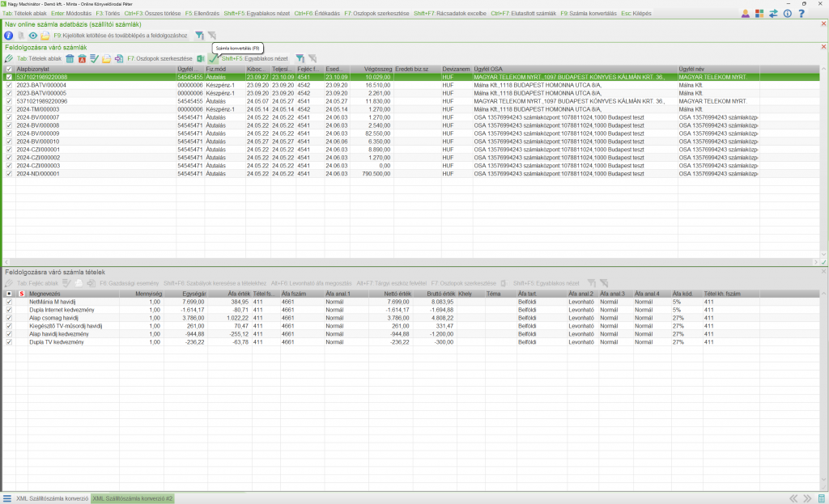829x504 pixels.
Task: Sort by the Végösszeg column header
Action: (378, 70)
